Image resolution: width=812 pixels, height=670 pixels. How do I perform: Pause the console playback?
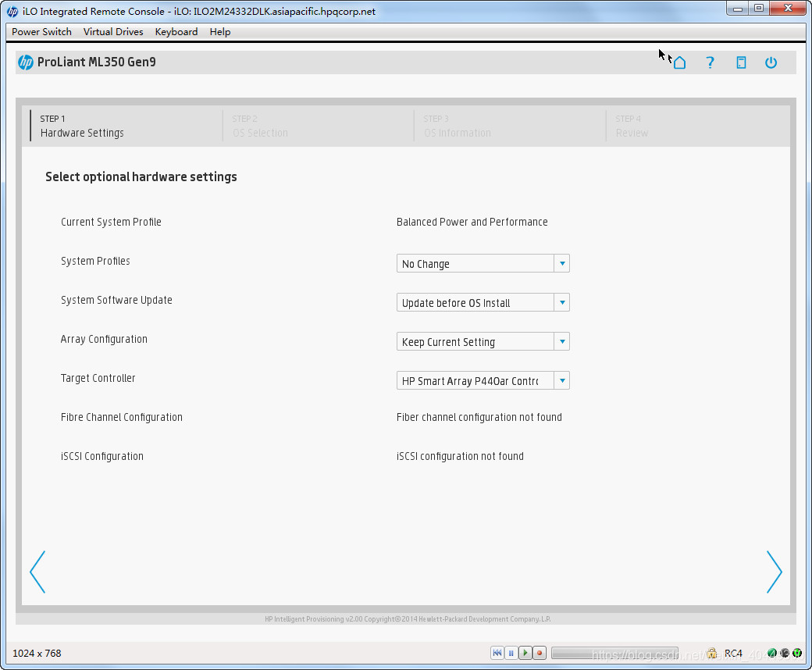coord(511,653)
